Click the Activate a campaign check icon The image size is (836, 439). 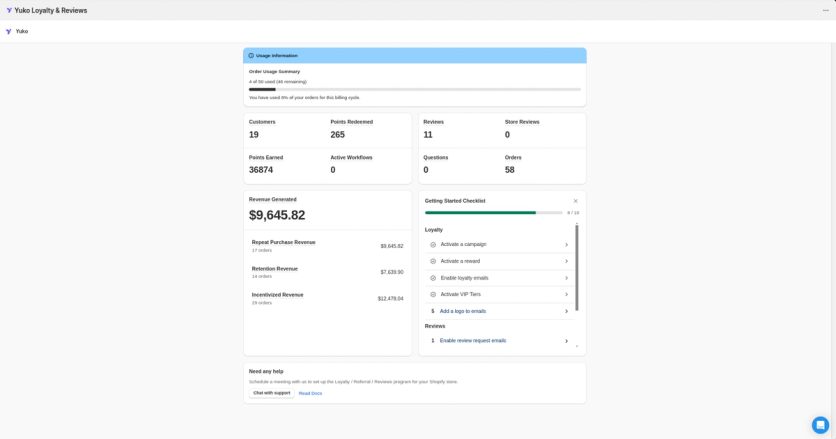point(433,244)
